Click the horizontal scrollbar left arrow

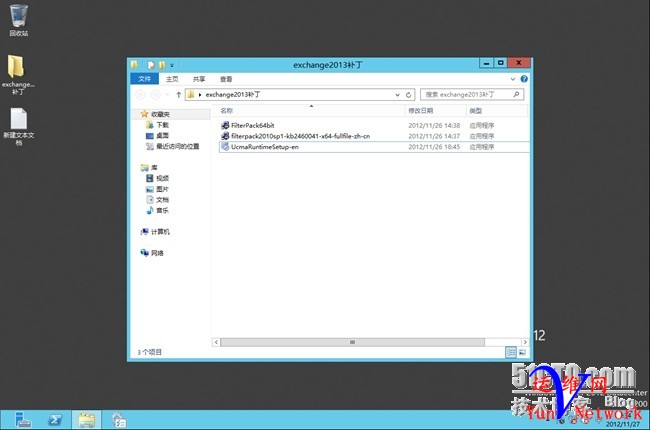click(x=216, y=342)
